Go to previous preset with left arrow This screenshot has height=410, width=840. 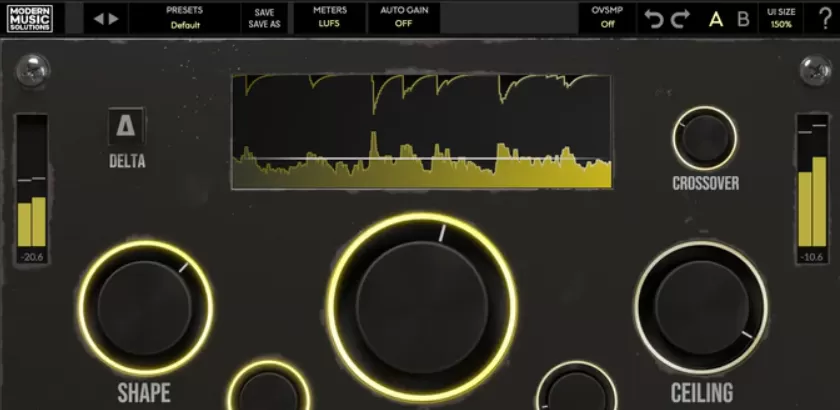[98, 19]
